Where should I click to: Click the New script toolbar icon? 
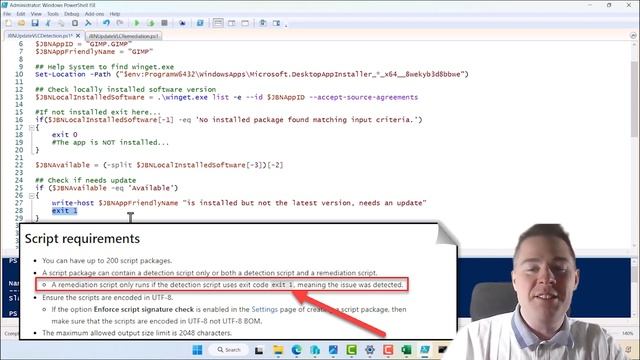click(x=8, y=23)
